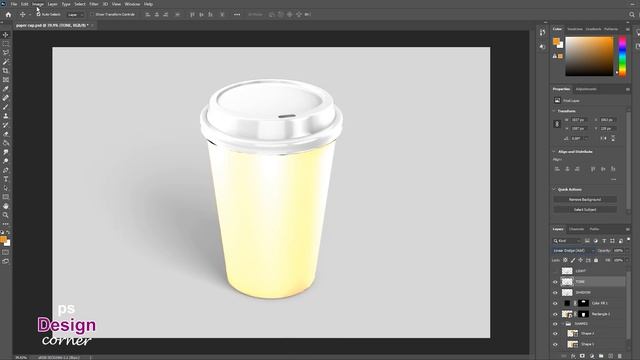
Task: Hide the SHAPES group
Action: click(555, 324)
